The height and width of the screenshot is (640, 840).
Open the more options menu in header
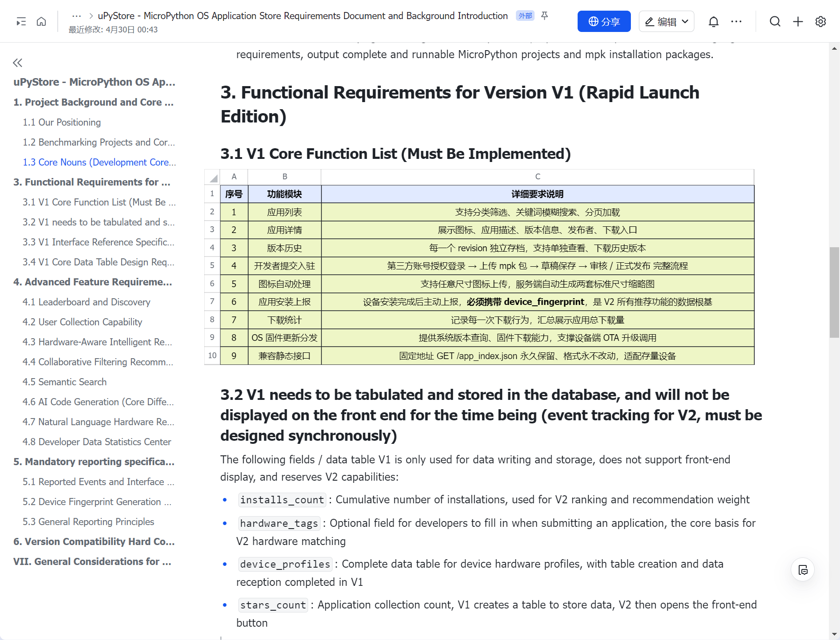(x=736, y=21)
